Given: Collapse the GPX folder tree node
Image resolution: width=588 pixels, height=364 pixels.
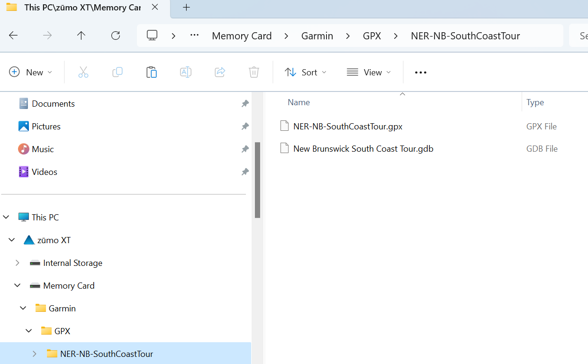Looking at the screenshot, I should (29, 331).
